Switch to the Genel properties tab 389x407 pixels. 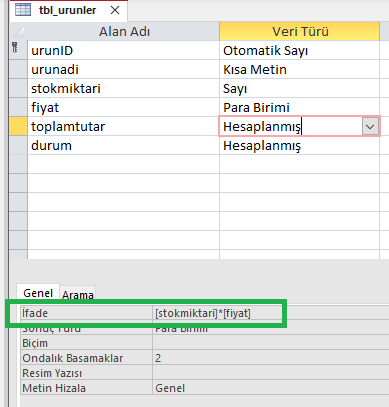click(38, 293)
